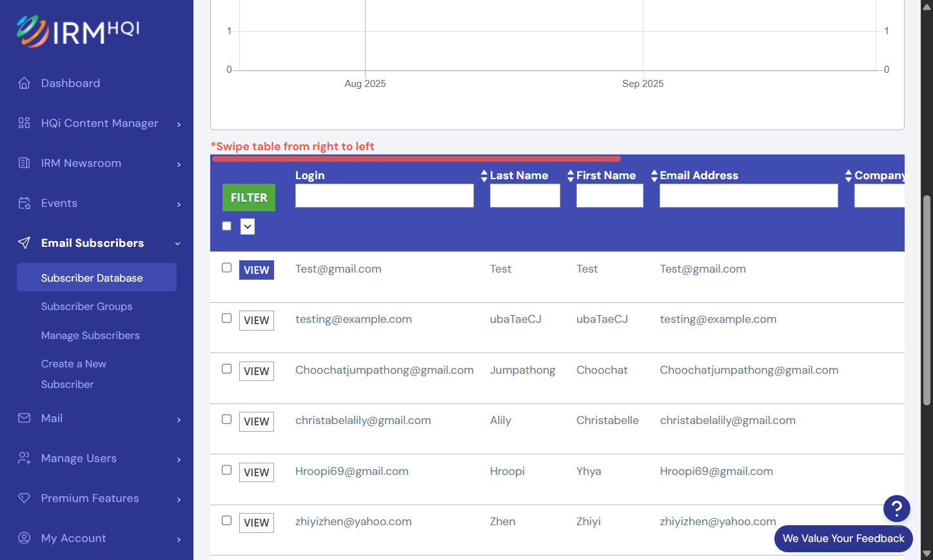The width and height of the screenshot is (933, 560).
Task: Expand the Manage Users submenu chevron
Action: 179,459
